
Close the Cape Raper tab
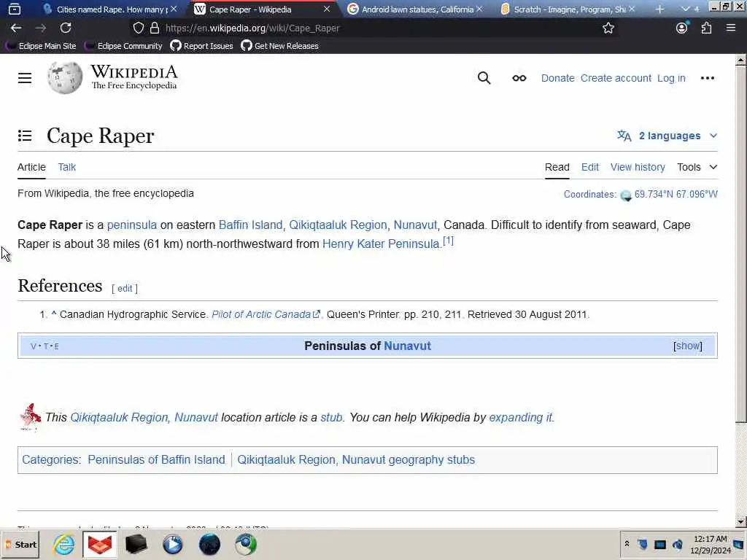(x=327, y=9)
